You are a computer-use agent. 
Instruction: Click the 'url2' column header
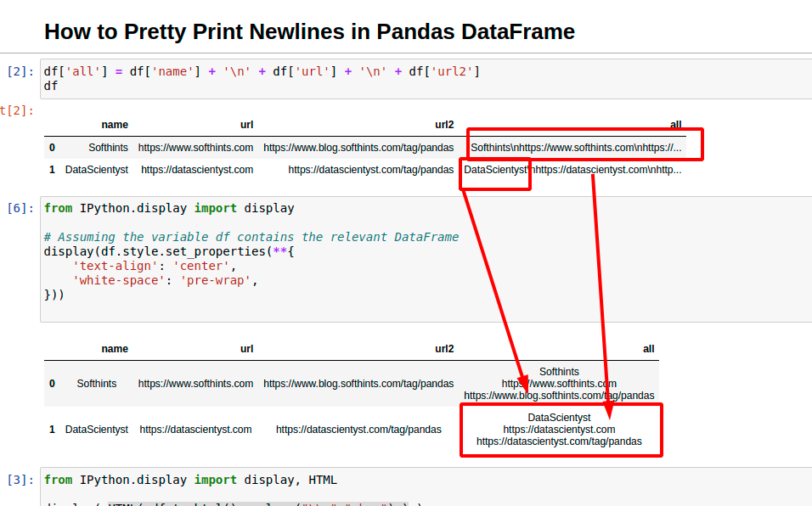[x=444, y=124]
